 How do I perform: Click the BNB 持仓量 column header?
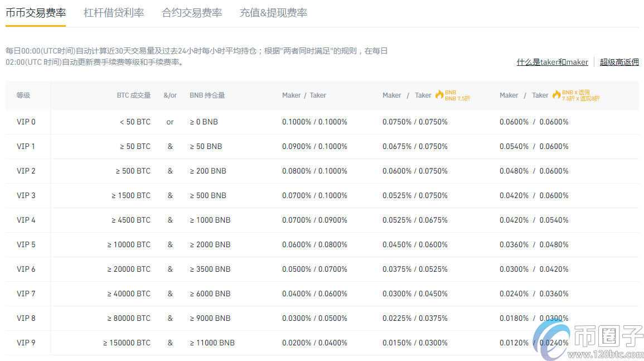click(207, 95)
